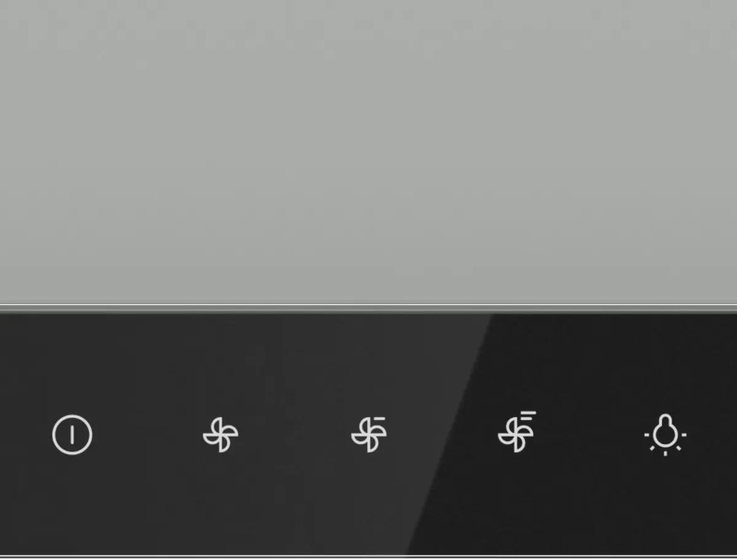Click the grey glass hood panel
This screenshot has height=560, width=737.
tap(369, 151)
